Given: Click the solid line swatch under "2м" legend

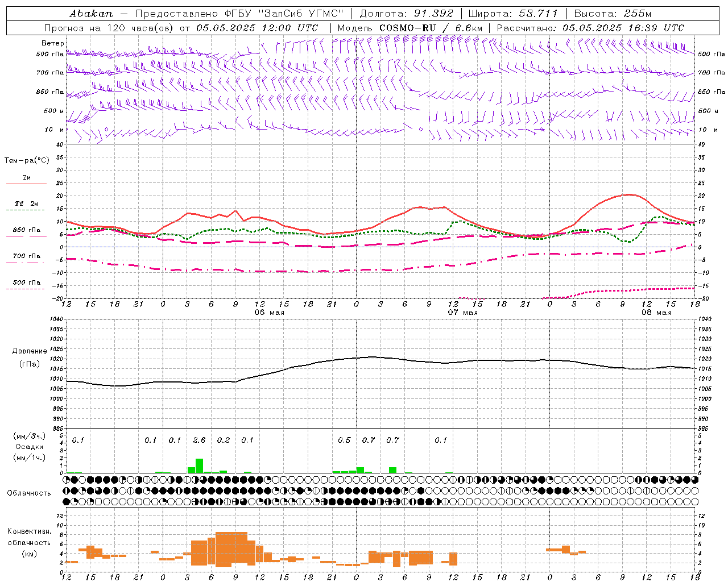Looking at the screenshot, I should 26,184.
